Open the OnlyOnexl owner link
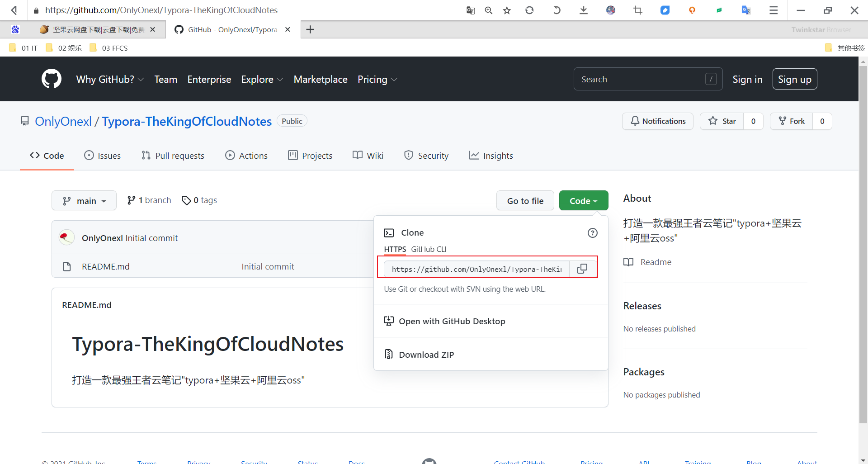This screenshot has height=464, width=868. pos(63,121)
